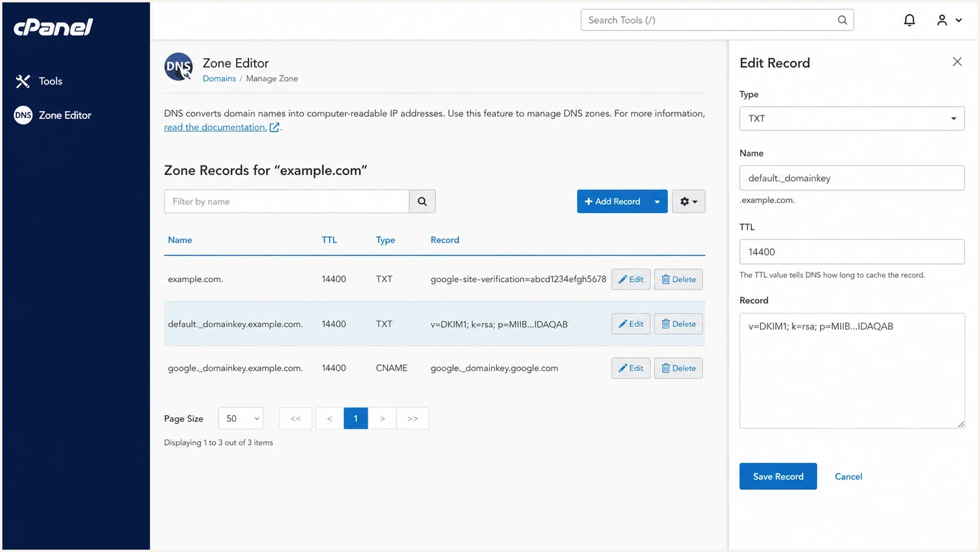Click the cPanel logo

click(x=53, y=26)
